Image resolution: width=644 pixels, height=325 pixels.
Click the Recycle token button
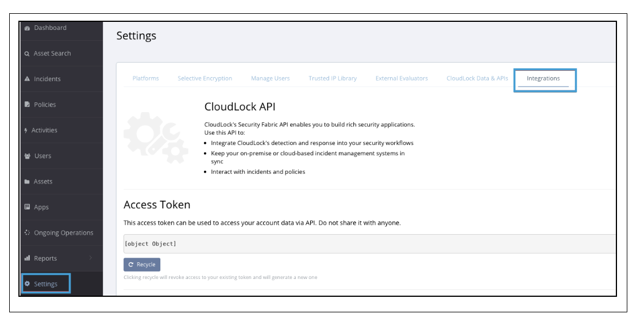pos(142,265)
